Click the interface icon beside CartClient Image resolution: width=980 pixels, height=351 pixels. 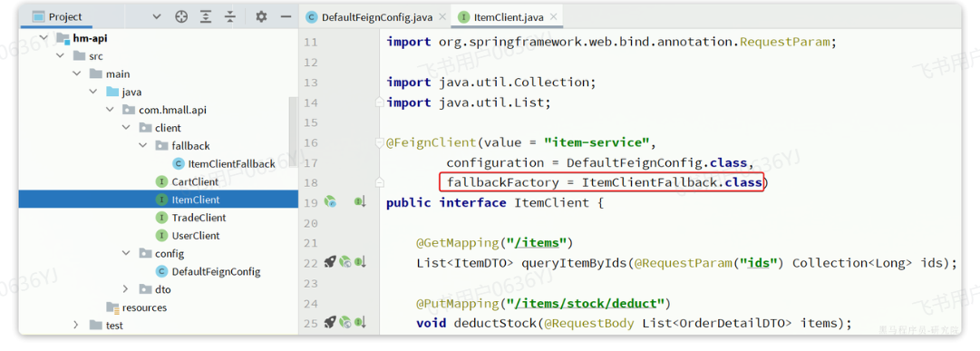162,182
